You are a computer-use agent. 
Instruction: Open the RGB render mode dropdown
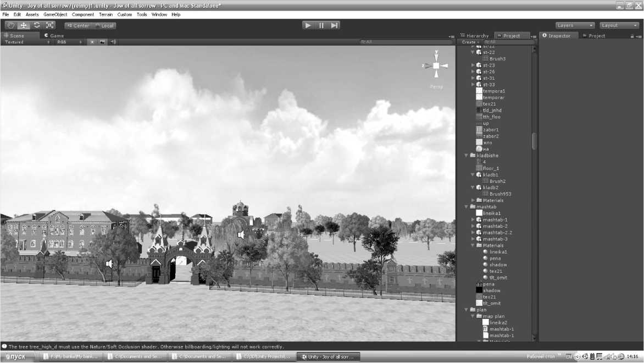click(69, 42)
